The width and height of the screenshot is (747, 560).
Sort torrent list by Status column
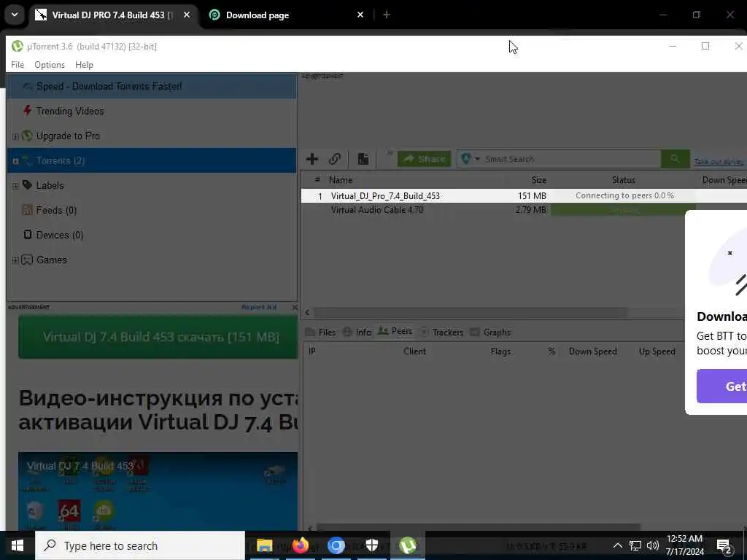[624, 180]
